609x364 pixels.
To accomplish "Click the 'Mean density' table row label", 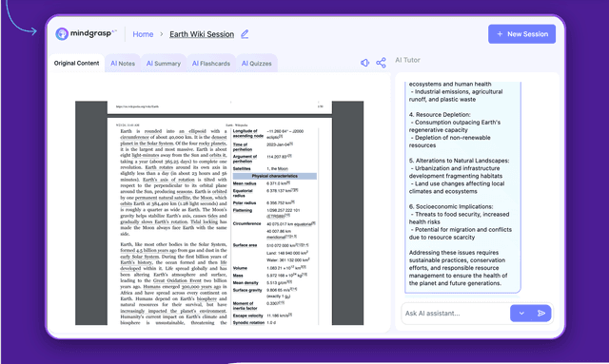I will click(246, 282).
